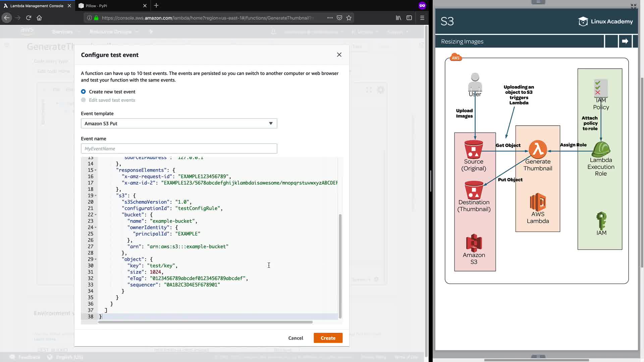Close the Configure test event dialog
The width and height of the screenshot is (644, 362).
[x=339, y=55]
